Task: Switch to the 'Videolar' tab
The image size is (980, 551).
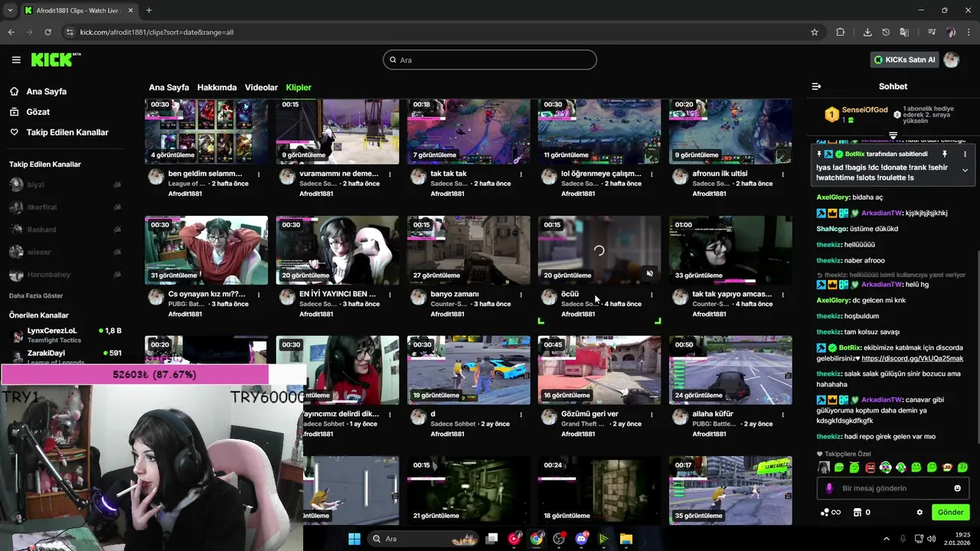Action: point(261,87)
